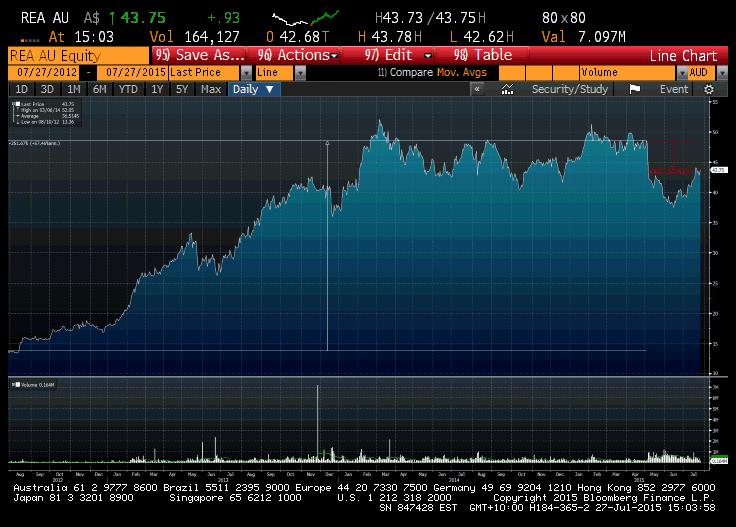Image resolution: width=736 pixels, height=527 pixels.
Task: Click the green up-arrow price indicator
Action: point(112,18)
